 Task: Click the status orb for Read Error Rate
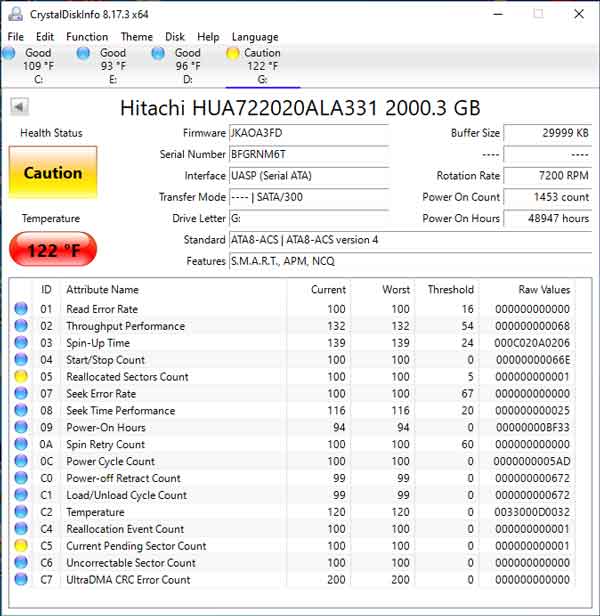click(x=21, y=309)
